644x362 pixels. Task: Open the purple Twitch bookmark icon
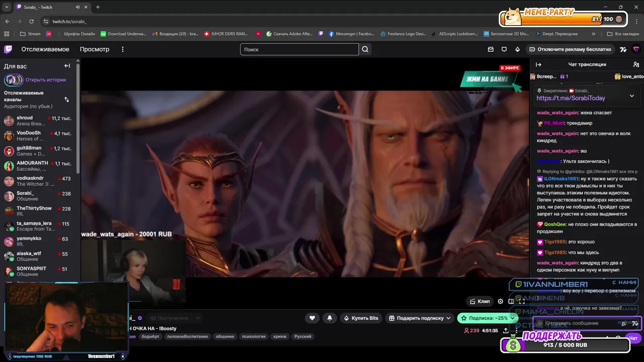coord(321,34)
